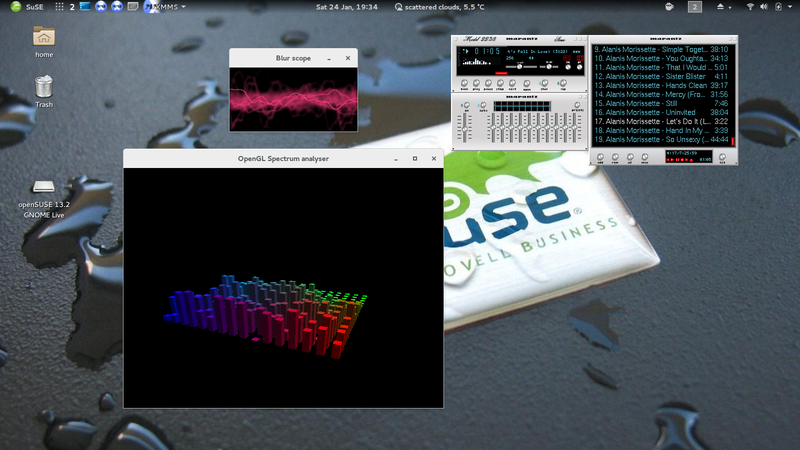Open the 'scattered clouds, 5.5 °C' weather indicator
This screenshot has width=800, height=450.
pyautogui.click(x=439, y=7)
